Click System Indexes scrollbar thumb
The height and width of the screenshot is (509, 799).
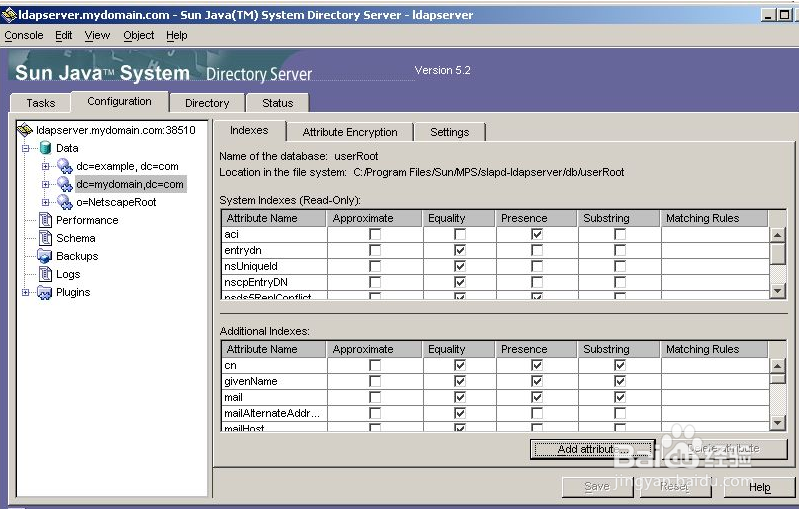778,253
